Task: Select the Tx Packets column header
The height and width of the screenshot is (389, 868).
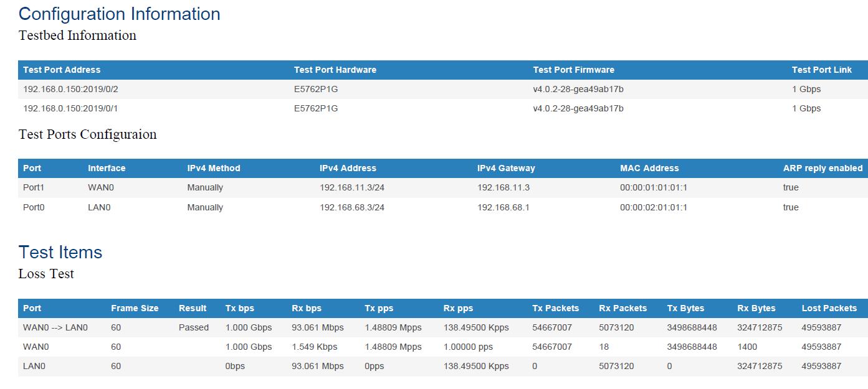Action: (x=556, y=308)
